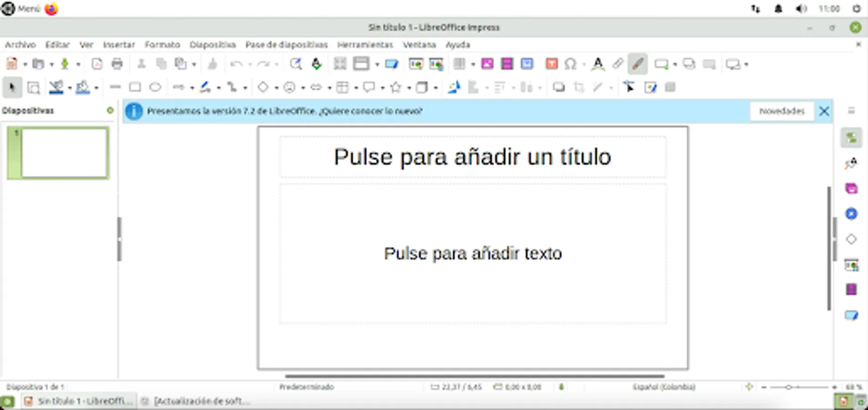This screenshot has height=410, width=868.
Task: Open the sidebar settings hamburger menu
Action: tap(851, 111)
